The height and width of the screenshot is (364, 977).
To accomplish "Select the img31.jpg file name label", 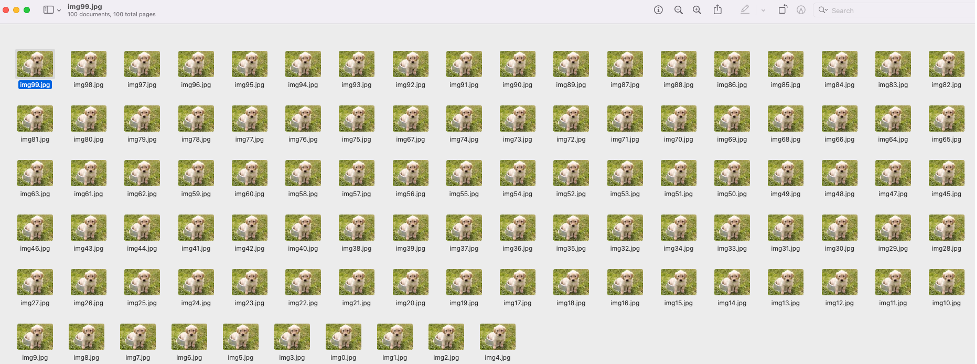I will pos(786,249).
